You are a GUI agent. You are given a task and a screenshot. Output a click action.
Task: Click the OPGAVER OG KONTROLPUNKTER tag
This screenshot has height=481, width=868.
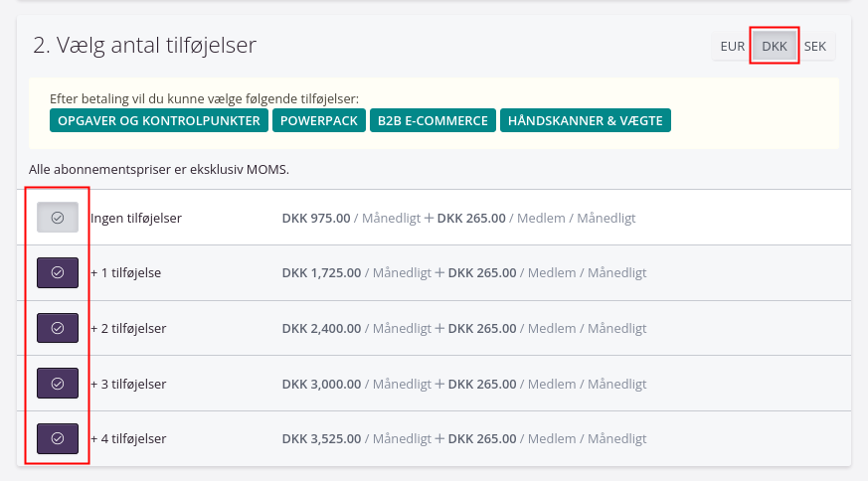(x=159, y=120)
